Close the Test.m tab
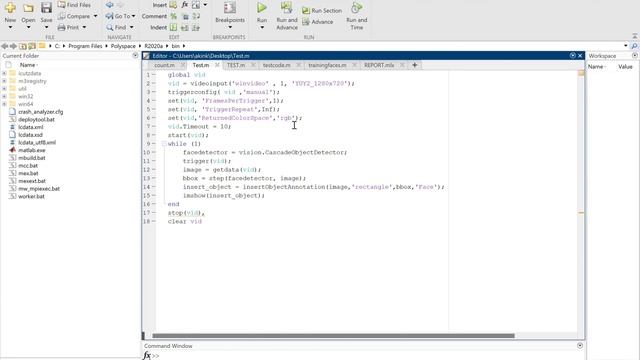This screenshot has height=360, width=640. pos(217,65)
